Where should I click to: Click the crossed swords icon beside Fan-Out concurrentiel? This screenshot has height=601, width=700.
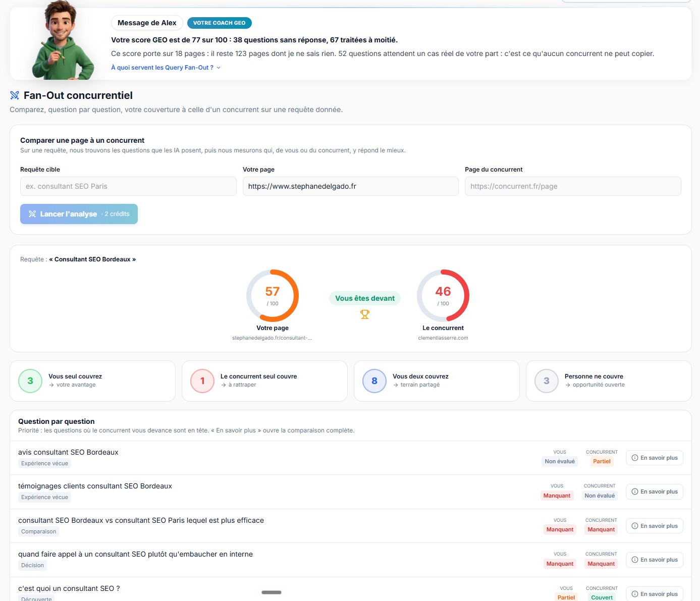15,95
